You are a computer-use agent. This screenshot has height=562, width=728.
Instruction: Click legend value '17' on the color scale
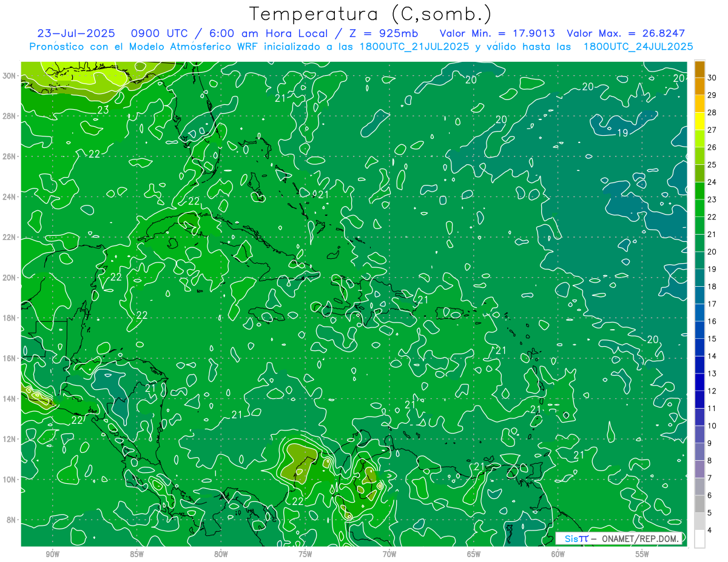coord(712,304)
